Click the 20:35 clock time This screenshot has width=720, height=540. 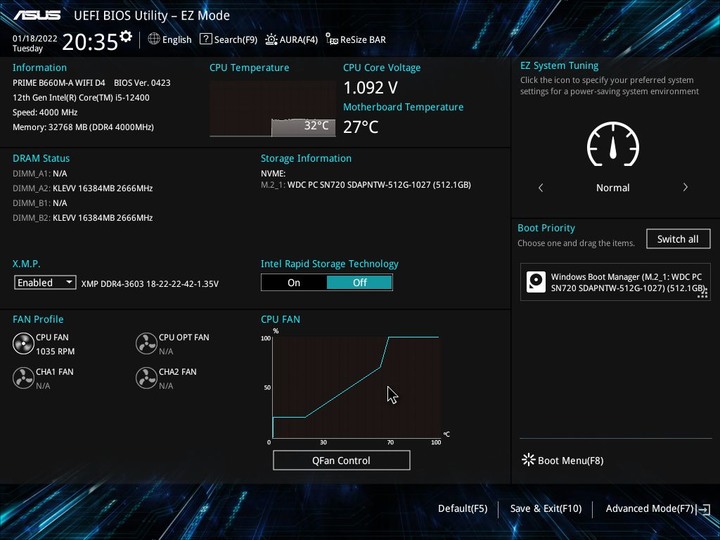[x=90, y=42]
